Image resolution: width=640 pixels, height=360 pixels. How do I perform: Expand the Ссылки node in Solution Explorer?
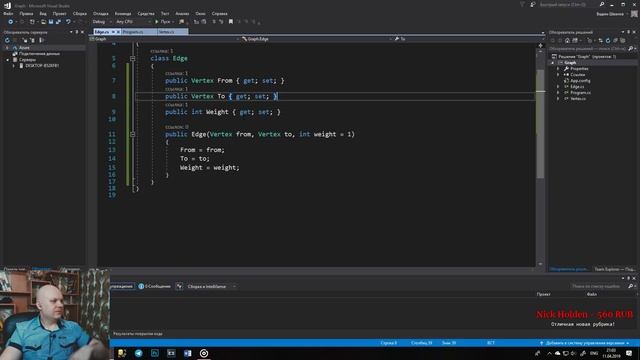(558, 75)
